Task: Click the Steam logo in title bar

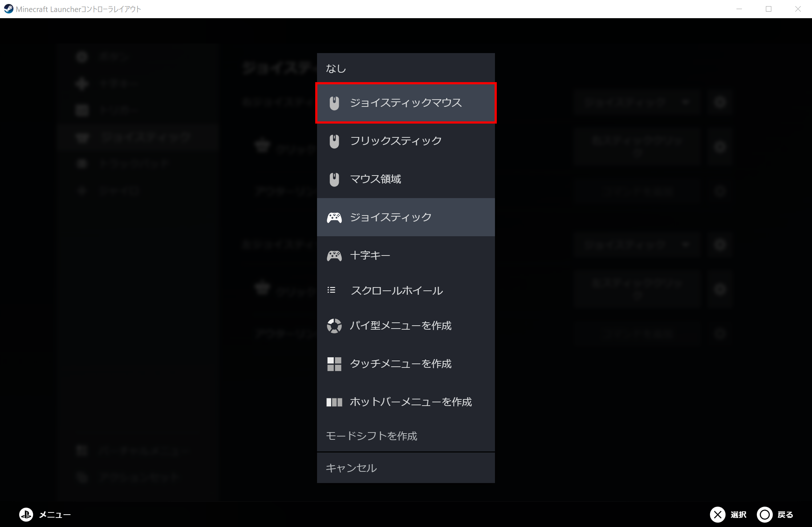Action: (x=8, y=9)
